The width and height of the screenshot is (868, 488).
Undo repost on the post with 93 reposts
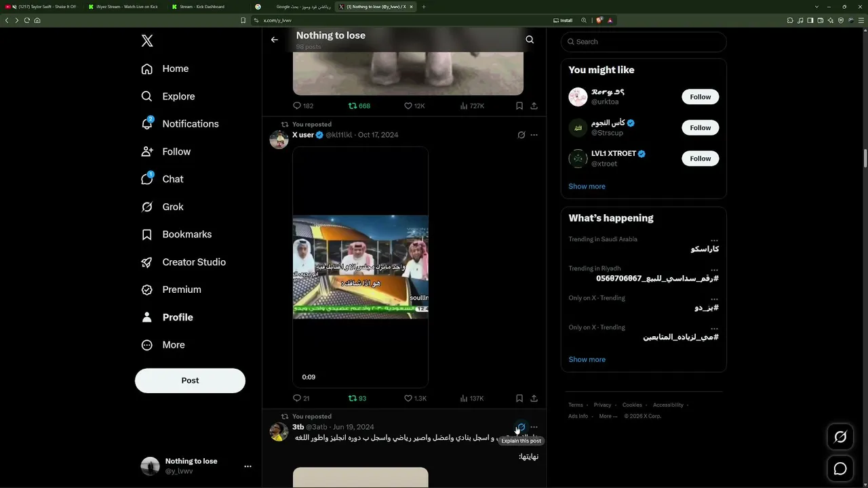[x=357, y=399]
